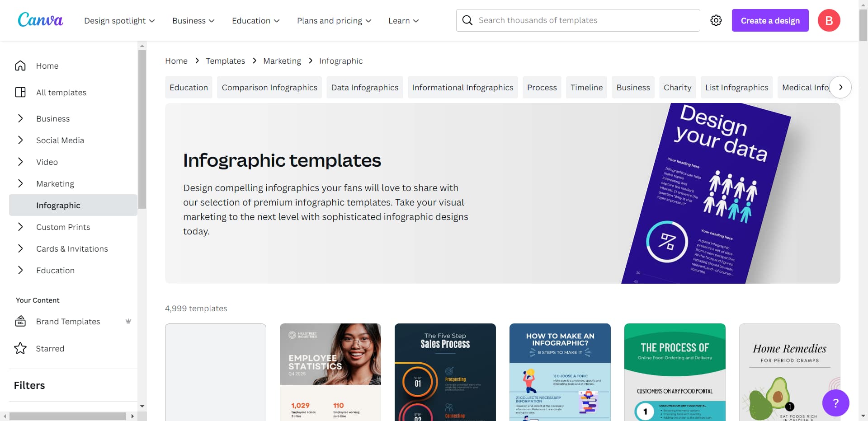868x421 pixels.
Task: Select the Data Infographics filter chip
Action: 364,87
